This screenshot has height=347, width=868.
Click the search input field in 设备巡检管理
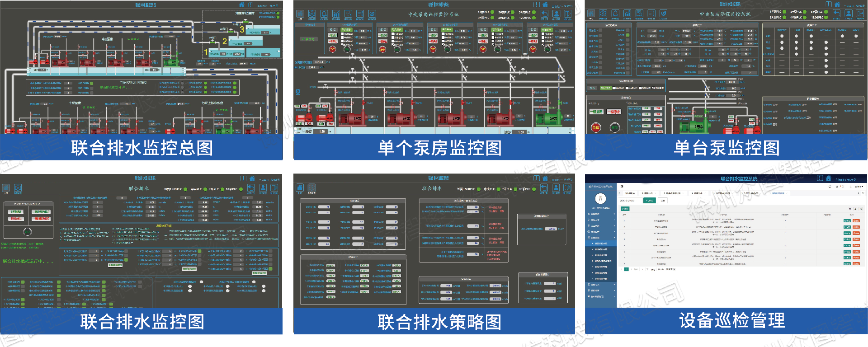click(x=630, y=201)
